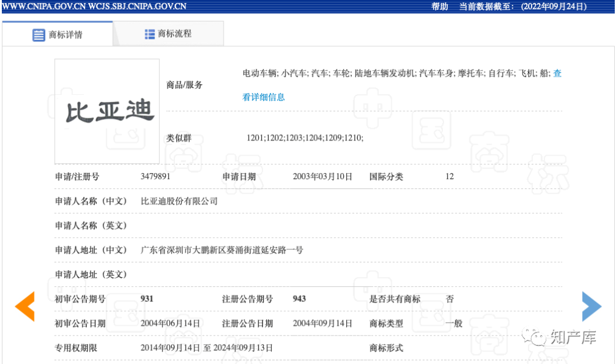Click the application date 2003年03月10日
This screenshot has height=364, width=616.
[322, 177]
